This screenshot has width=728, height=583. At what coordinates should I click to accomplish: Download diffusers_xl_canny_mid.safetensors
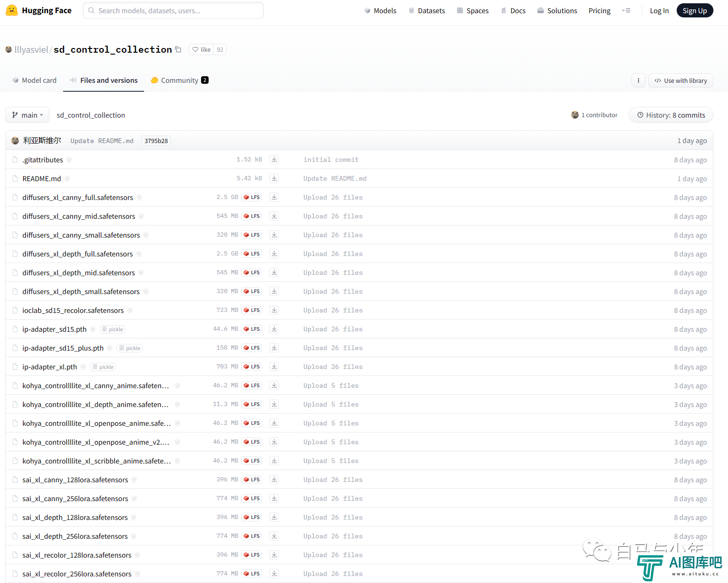[274, 216]
